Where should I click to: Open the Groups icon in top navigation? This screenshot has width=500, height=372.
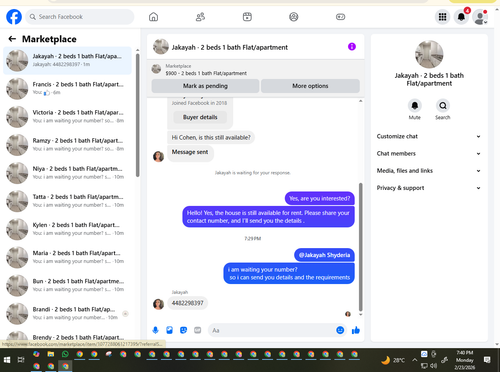point(294,17)
